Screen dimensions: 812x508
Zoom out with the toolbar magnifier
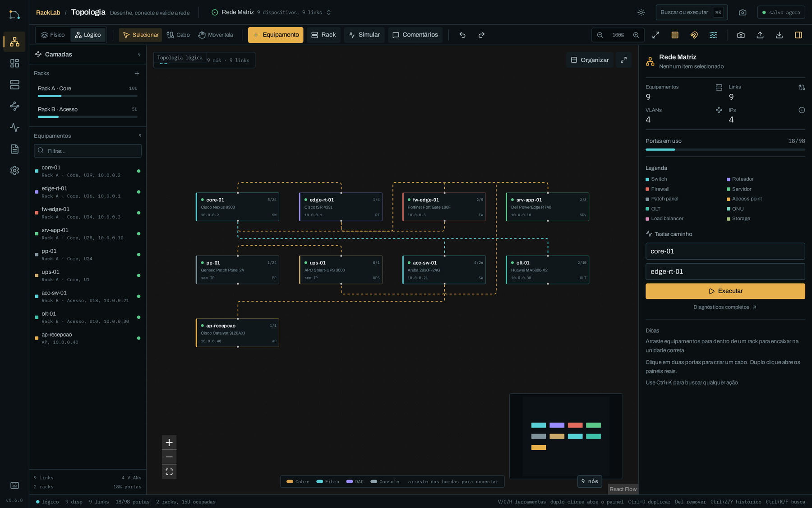click(600, 35)
